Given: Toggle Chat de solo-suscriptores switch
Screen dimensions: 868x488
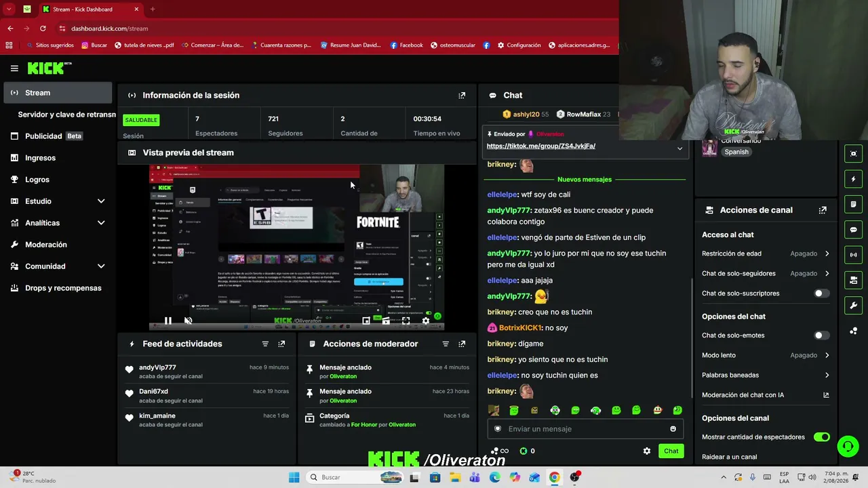Looking at the screenshot, I should [821, 293].
